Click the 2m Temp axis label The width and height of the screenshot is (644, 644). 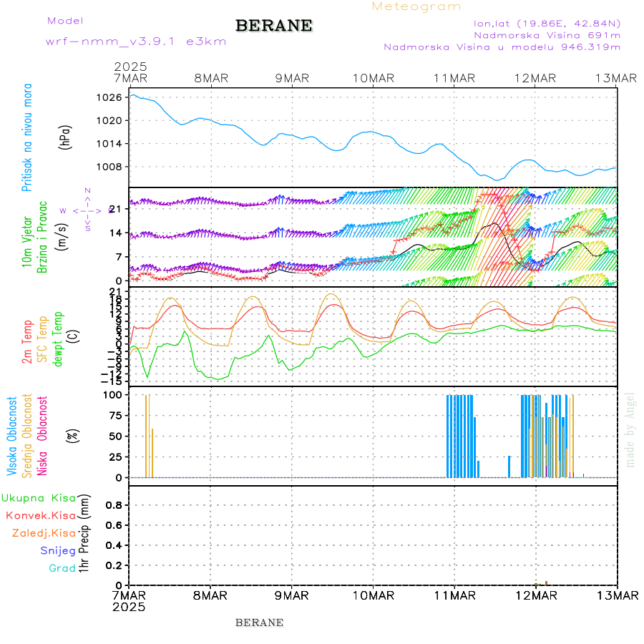(27, 342)
